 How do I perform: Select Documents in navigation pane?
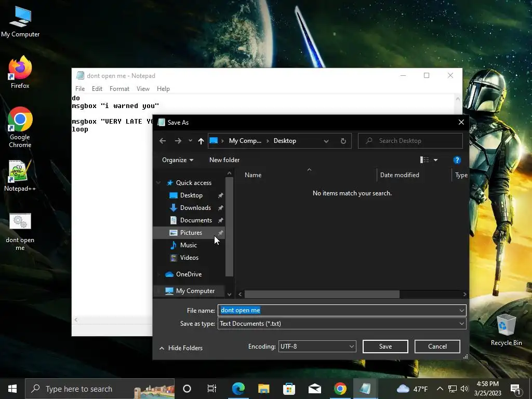pyautogui.click(x=196, y=220)
